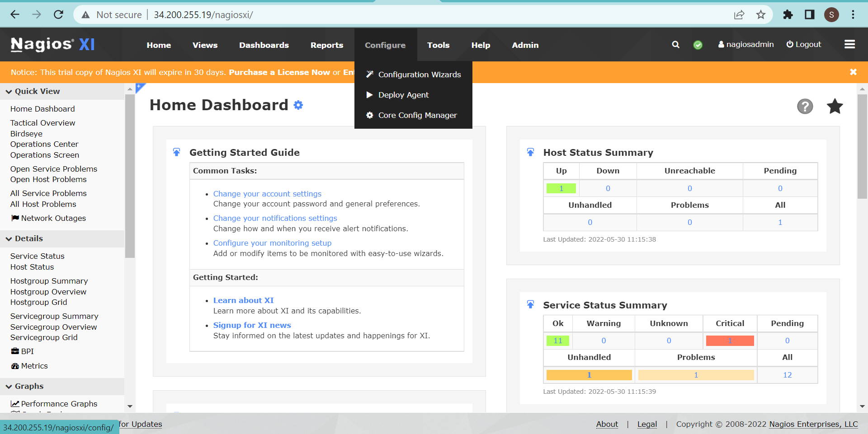Open the Chrome profile avatar
The height and width of the screenshot is (434, 868).
(x=831, y=14)
